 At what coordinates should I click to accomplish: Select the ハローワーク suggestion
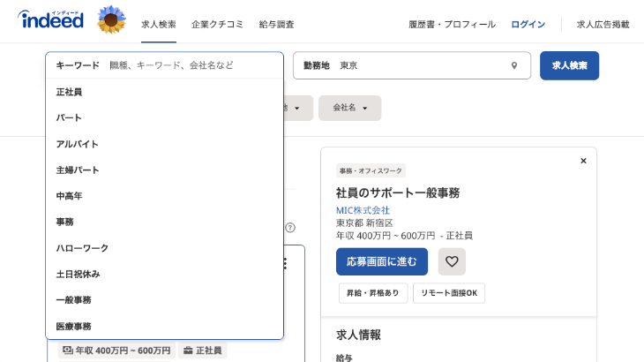pyautogui.click(x=164, y=248)
